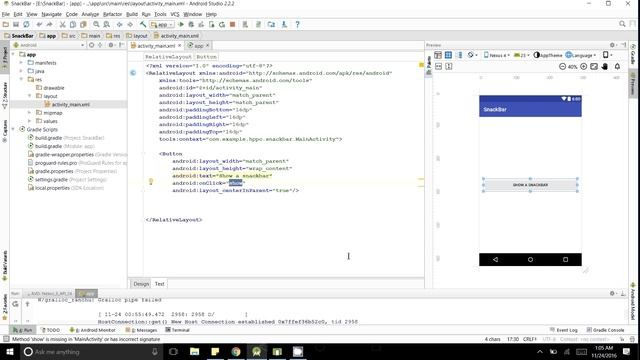Select the activity_main.xml editor tab

[156, 46]
